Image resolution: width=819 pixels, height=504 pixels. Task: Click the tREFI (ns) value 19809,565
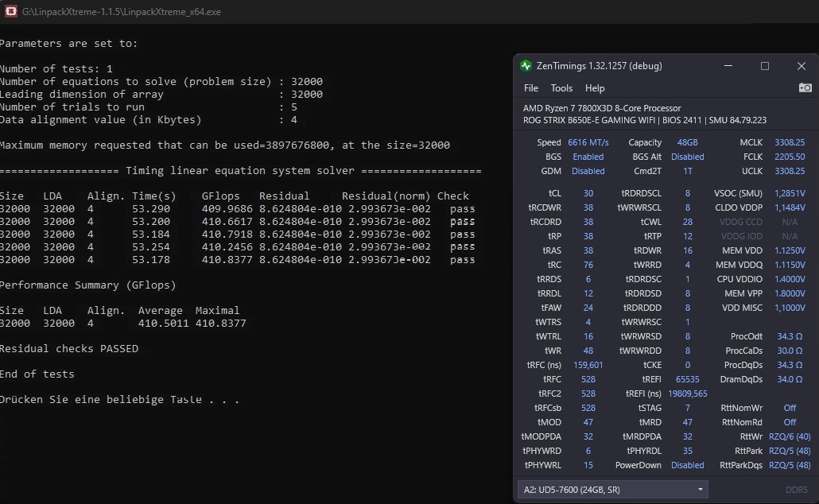687,394
